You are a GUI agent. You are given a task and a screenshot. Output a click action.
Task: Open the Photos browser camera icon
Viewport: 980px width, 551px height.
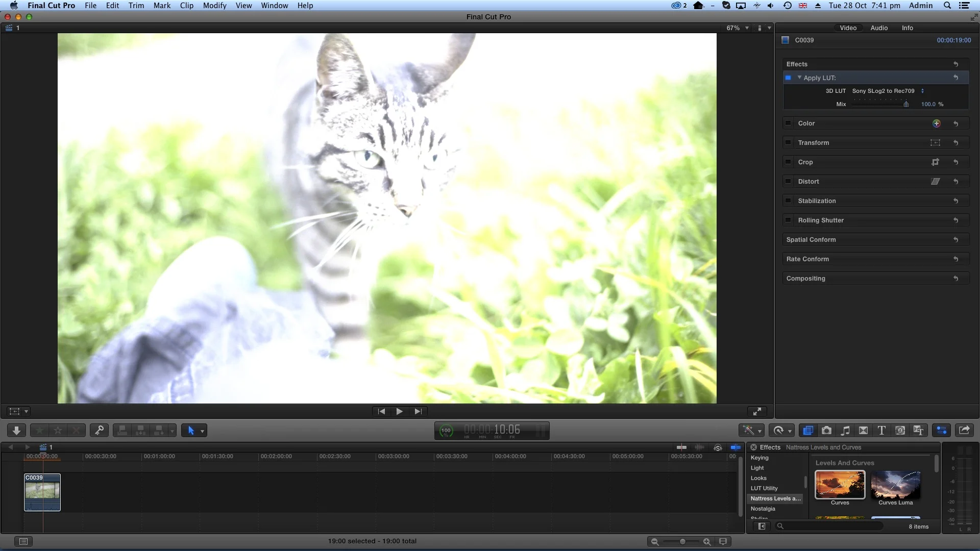(x=826, y=431)
